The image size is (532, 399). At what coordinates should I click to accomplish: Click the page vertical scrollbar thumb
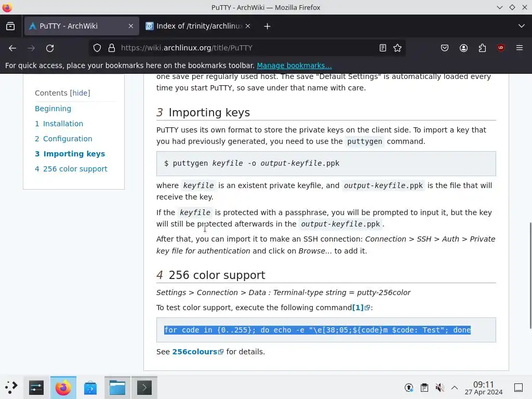click(x=530, y=275)
